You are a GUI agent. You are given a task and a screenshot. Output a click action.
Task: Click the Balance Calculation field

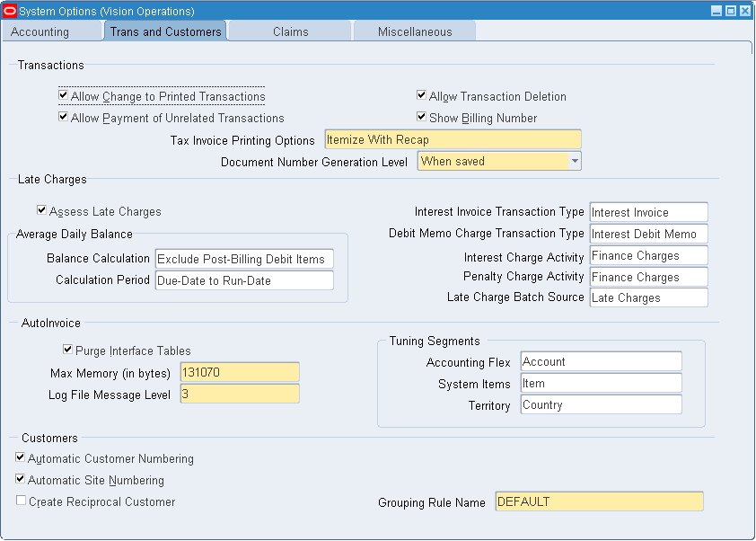(x=243, y=259)
